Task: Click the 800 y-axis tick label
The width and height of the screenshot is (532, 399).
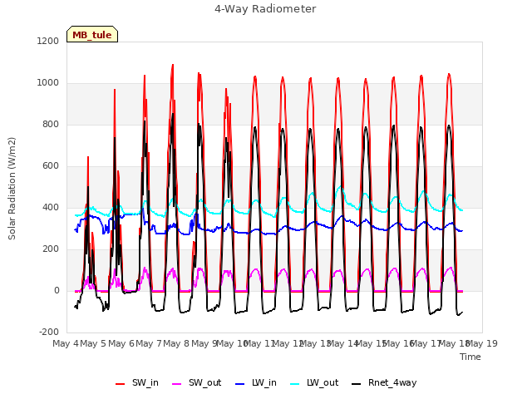Action: pos(51,124)
